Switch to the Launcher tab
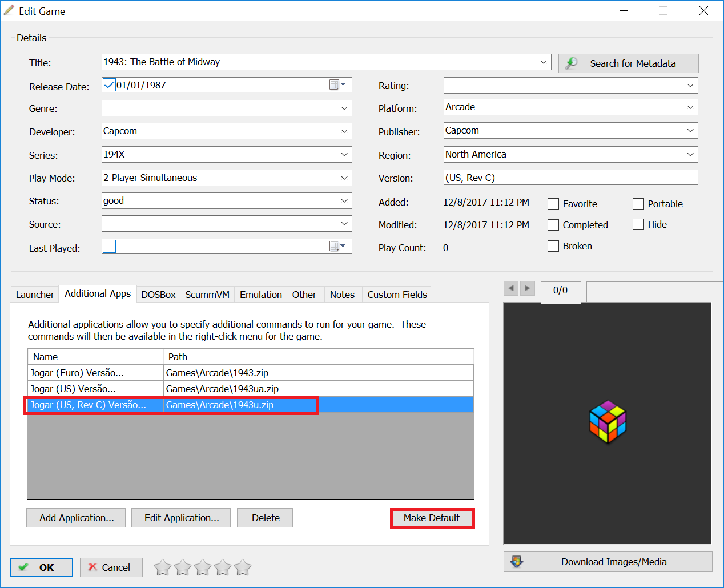Screen dimensions: 724x588 point(35,295)
